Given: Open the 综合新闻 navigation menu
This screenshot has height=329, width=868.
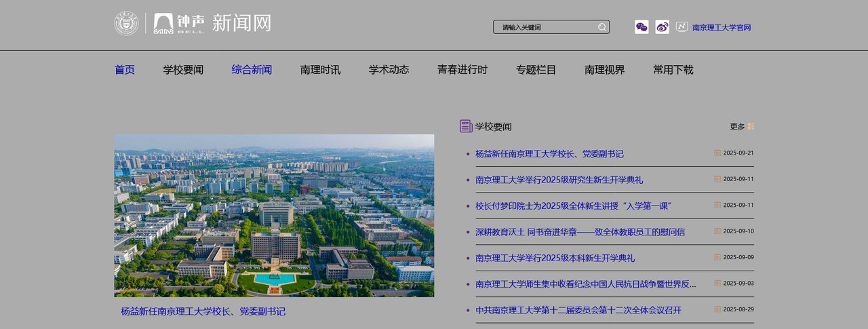Looking at the screenshot, I should point(252,70).
